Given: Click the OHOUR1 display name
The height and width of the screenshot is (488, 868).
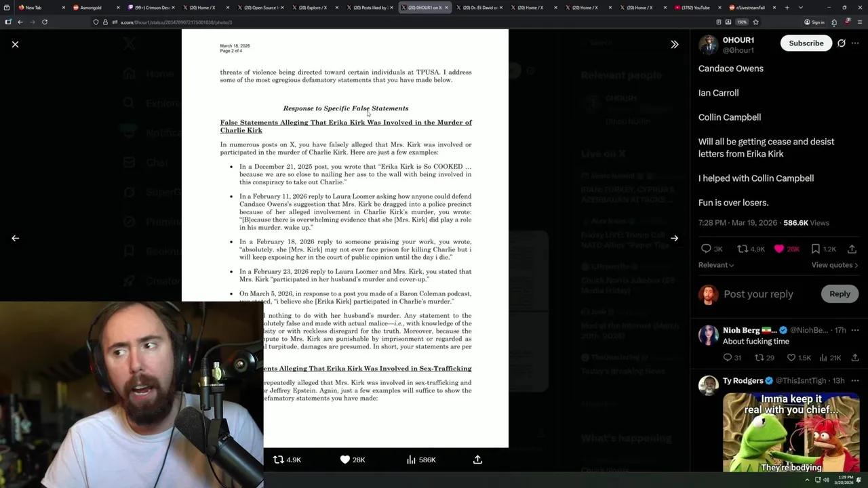Looking at the screenshot, I should pos(738,40).
